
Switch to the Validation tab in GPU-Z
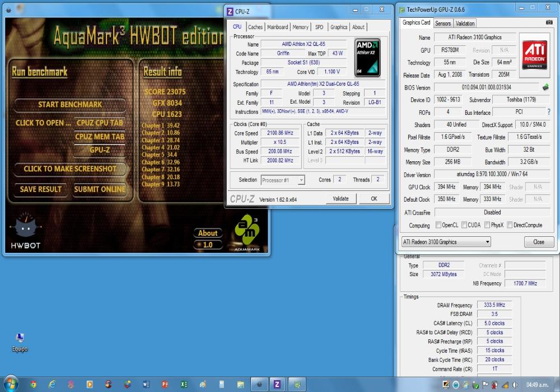coord(465,24)
